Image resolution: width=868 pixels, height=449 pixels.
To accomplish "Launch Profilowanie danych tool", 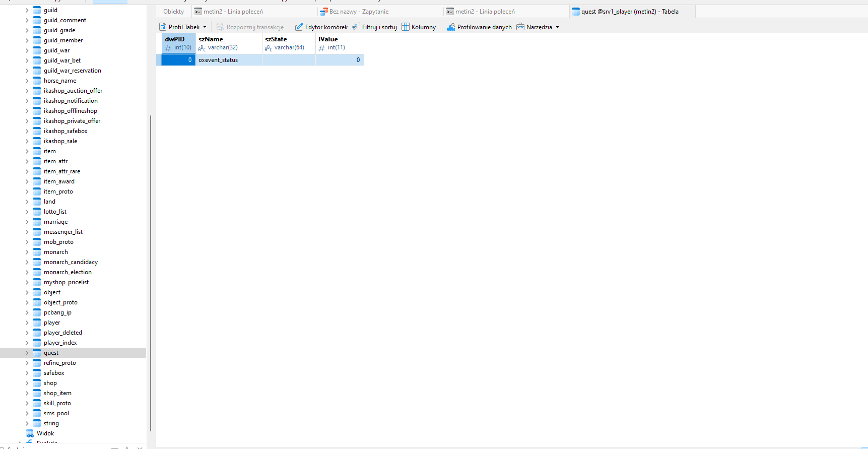I will pyautogui.click(x=479, y=27).
